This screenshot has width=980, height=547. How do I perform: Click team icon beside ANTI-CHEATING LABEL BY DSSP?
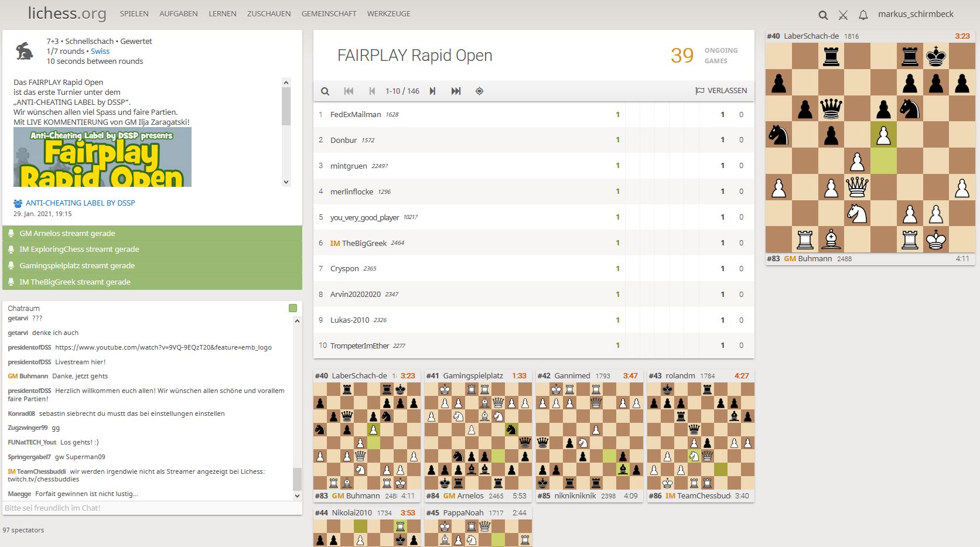[18, 203]
